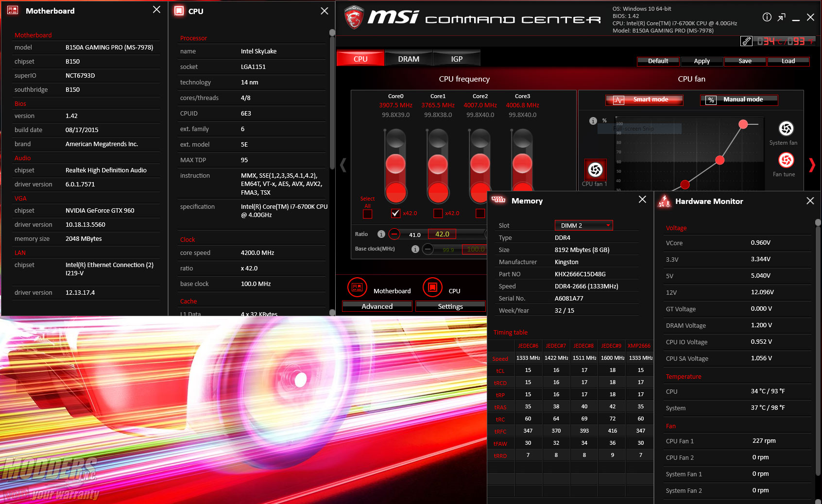Click the 1600 MHz speed cell

tap(613, 358)
